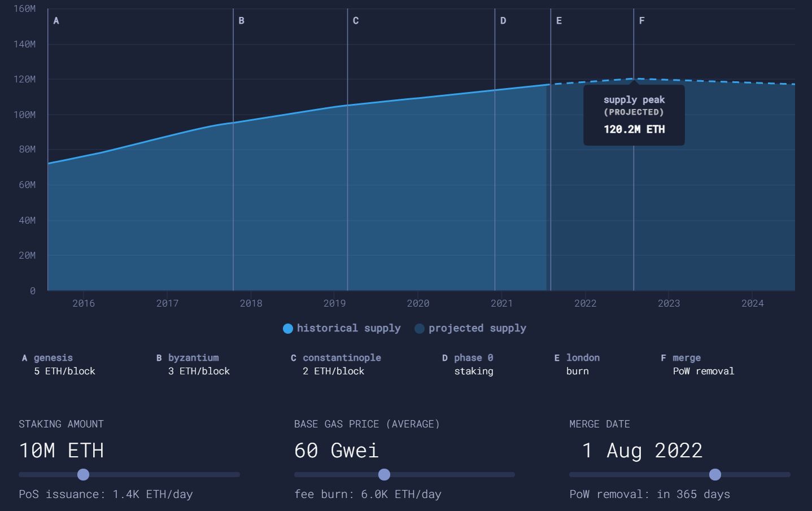
Task: Click the MERGE DATE heading
Action: (600, 424)
